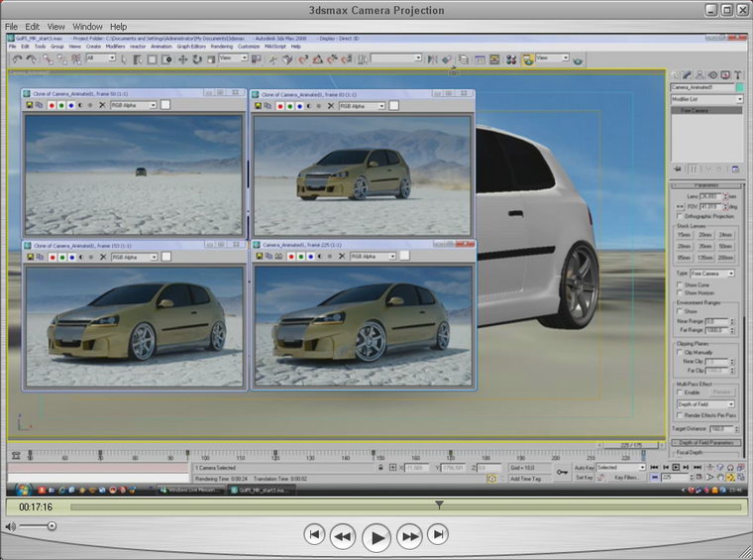Open the Window menu in the player
This screenshot has height=560, width=753.
[x=87, y=26]
